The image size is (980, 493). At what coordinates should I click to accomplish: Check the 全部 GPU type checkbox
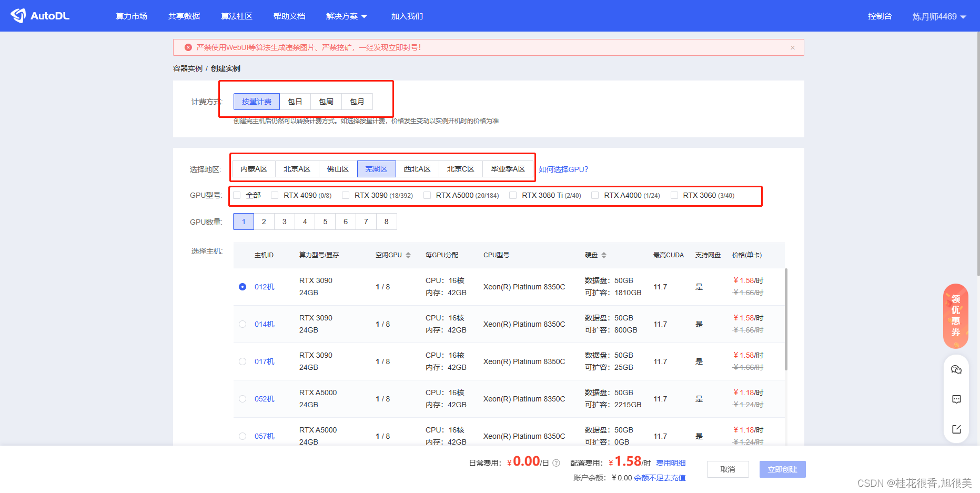(x=237, y=195)
